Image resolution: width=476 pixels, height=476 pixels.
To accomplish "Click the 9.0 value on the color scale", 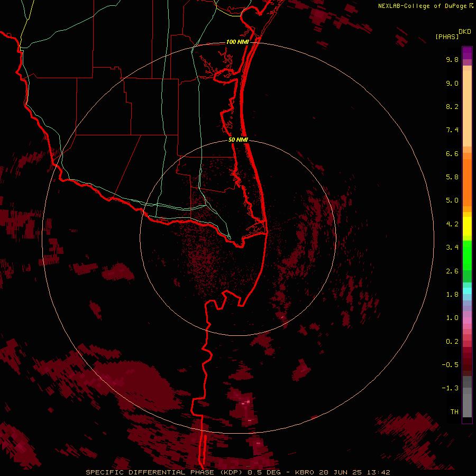I will pyautogui.click(x=452, y=83).
